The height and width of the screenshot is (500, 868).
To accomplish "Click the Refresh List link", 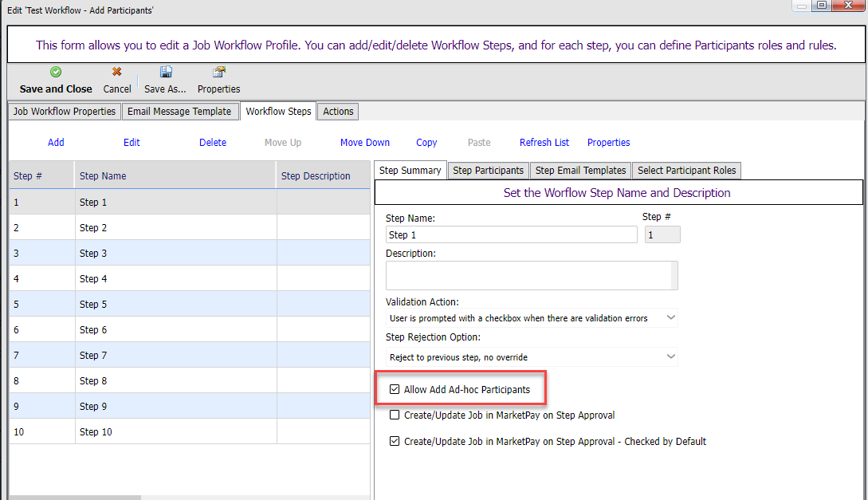I will coord(544,143).
